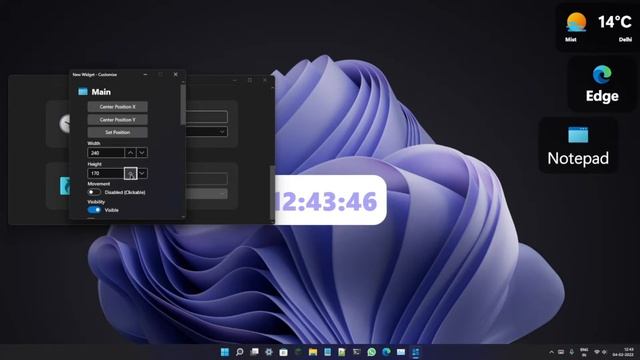Open taskbar Search
640x360 pixels.
pos(240,352)
